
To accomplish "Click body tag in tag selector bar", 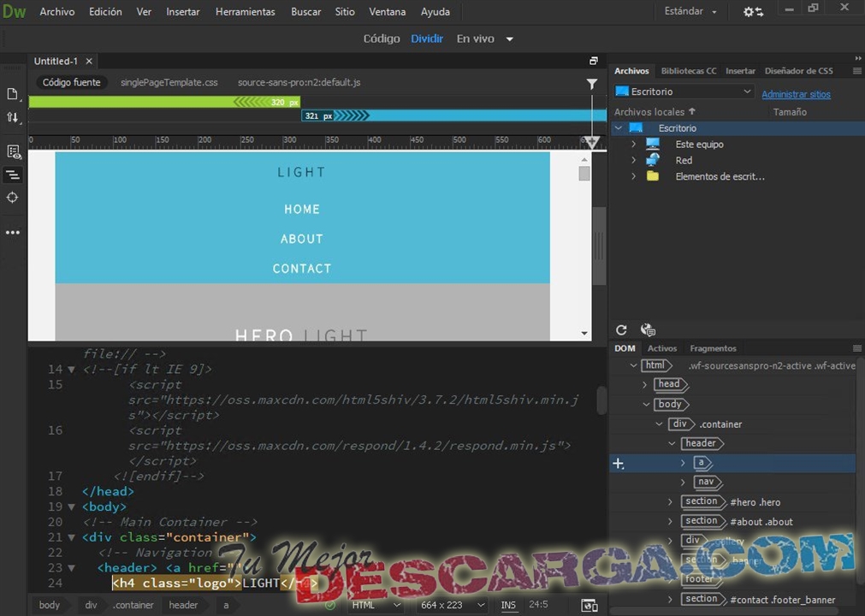I will (49, 605).
